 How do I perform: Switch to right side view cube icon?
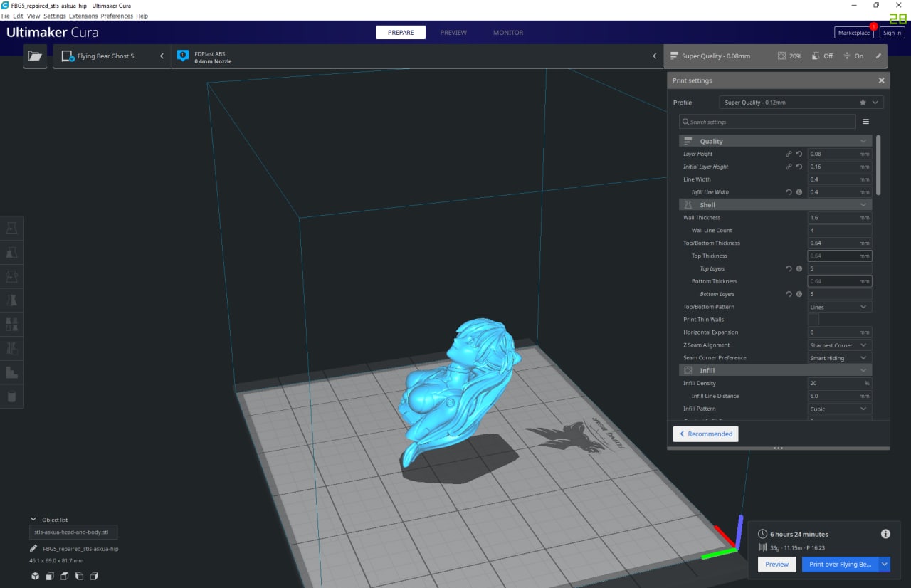coord(95,576)
